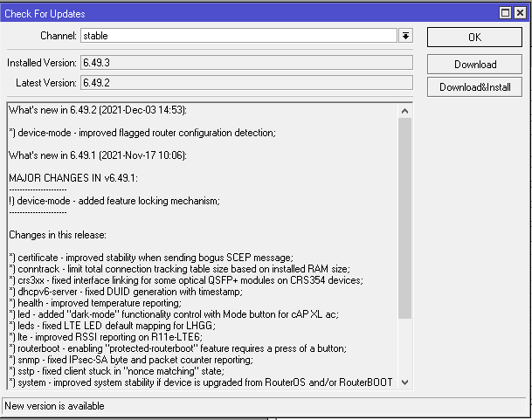Click the snmp IPsec-SA counter reporting line
This screenshot has height=420, width=532.
tap(131, 360)
